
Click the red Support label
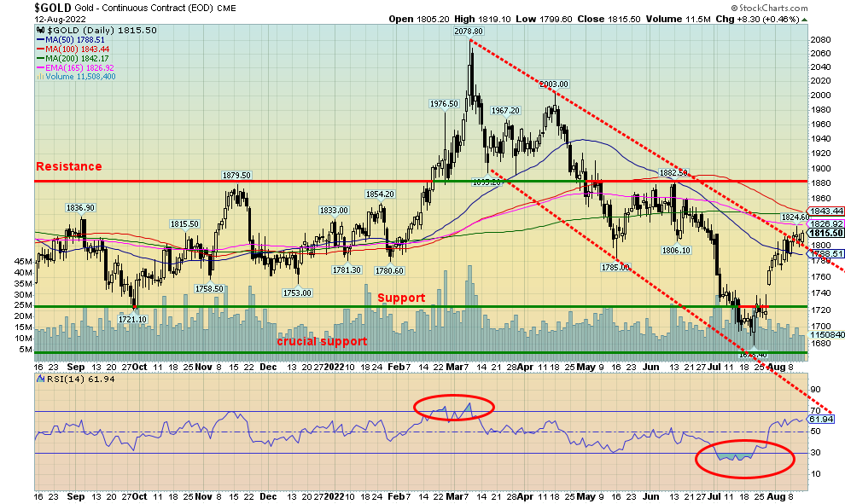(401, 298)
